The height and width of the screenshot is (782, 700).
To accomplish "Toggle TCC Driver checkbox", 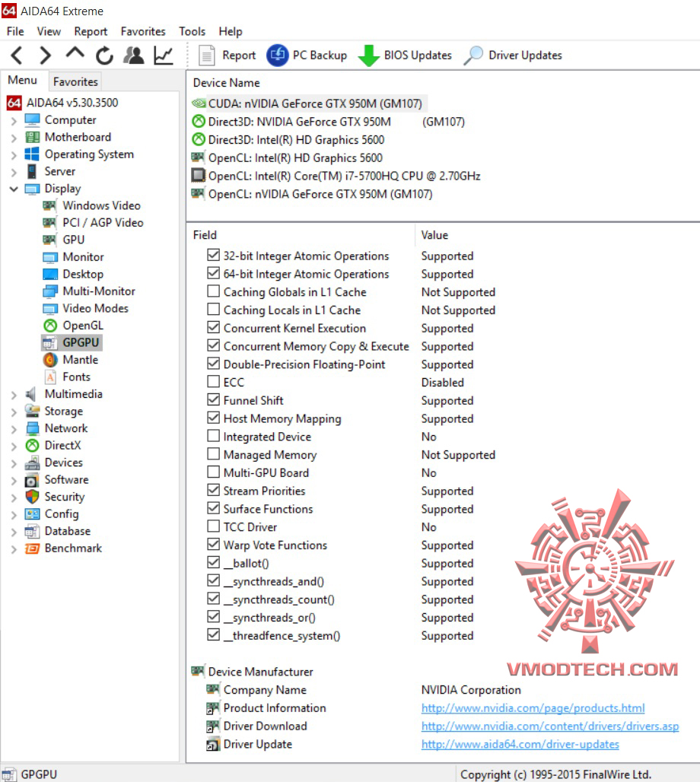I will point(214,526).
